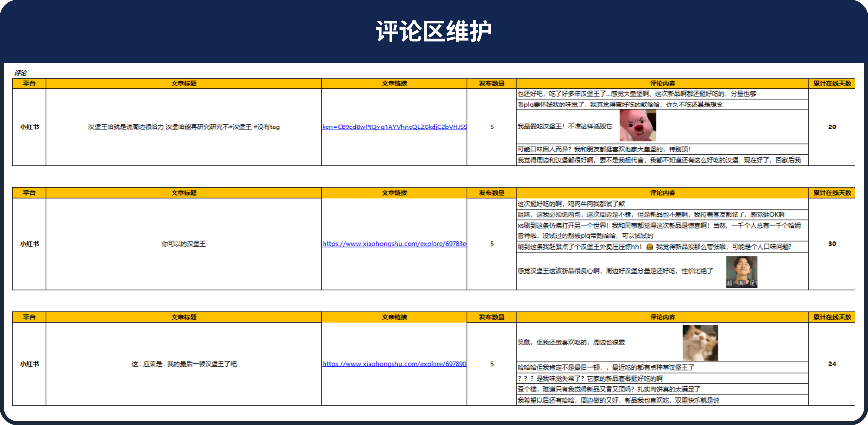Click the man meme photo thumbnail
Screen dimensions: 868x425
coord(741,272)
